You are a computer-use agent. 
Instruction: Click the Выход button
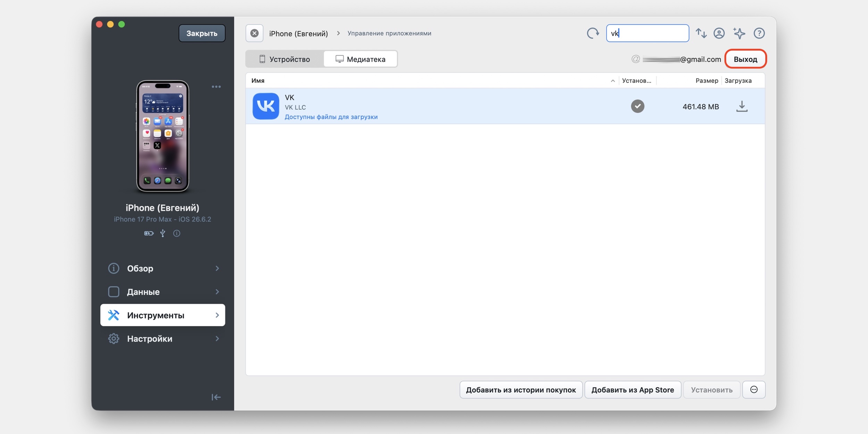click(745, 59)
